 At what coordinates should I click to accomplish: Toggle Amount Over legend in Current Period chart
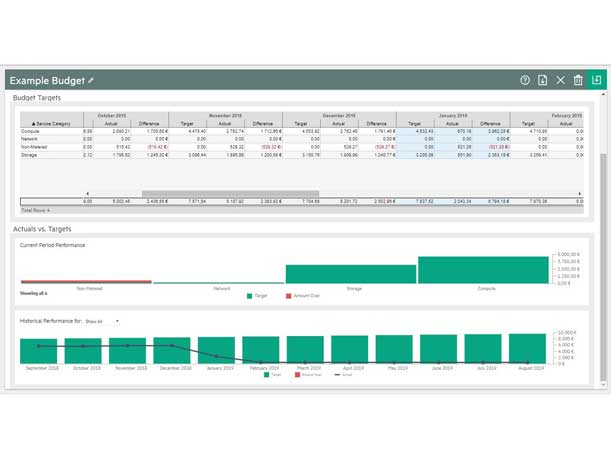[301, 296]
